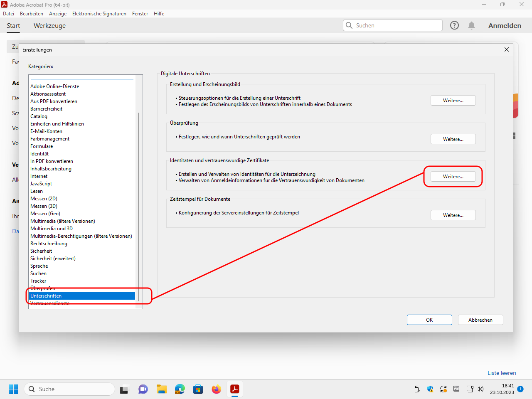The height and width of the screenshot is (399, 532).
Task: Click the help question mark icon
Action: pos(454,25)
